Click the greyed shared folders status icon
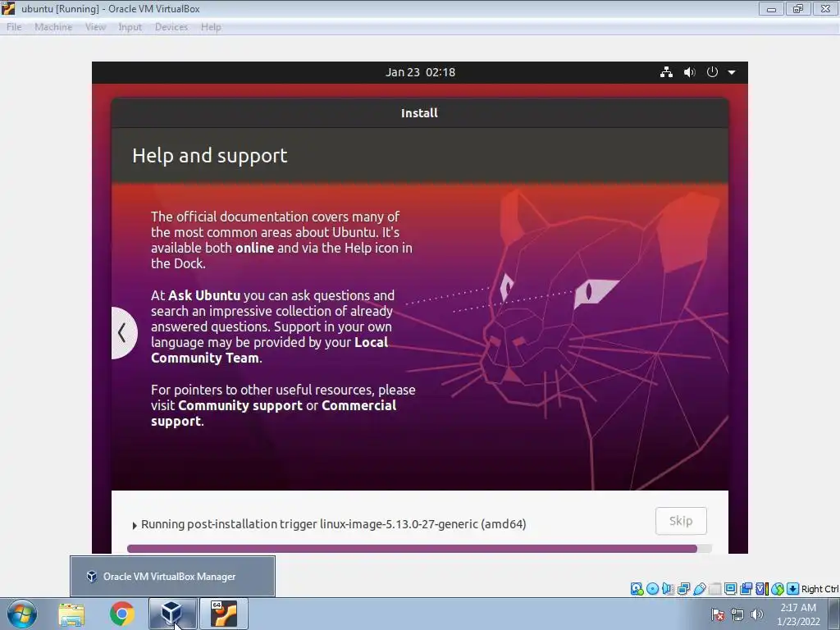 714,589
